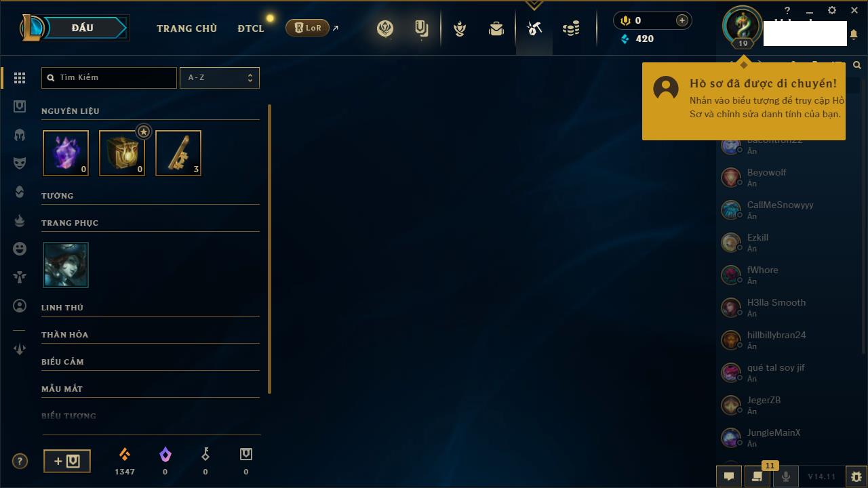Expand the TƯỚNG section
868x488 pixels.
pyautogui.click(x=151, y=196)
